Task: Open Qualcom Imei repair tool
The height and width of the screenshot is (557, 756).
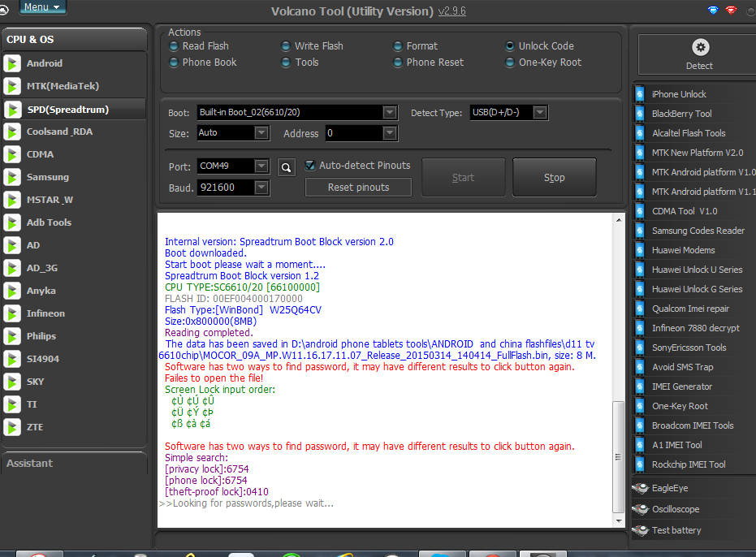Action: [x=690, y=309]
